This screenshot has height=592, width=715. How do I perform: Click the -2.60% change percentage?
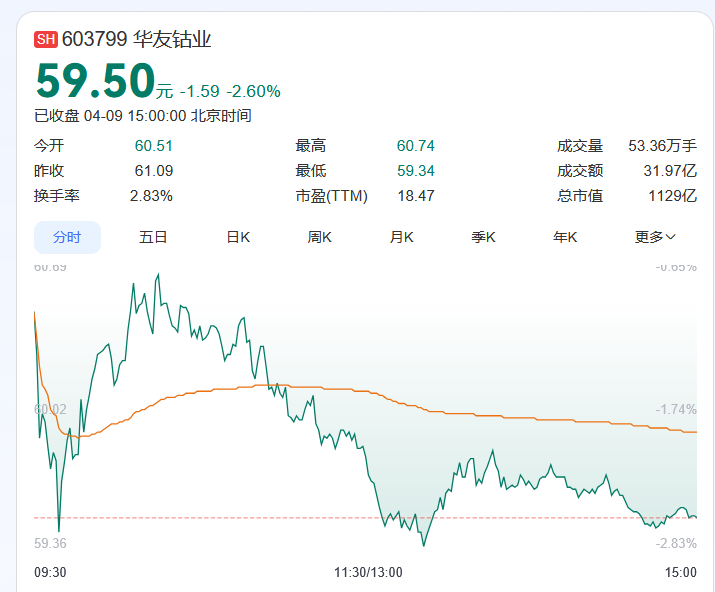253,91
